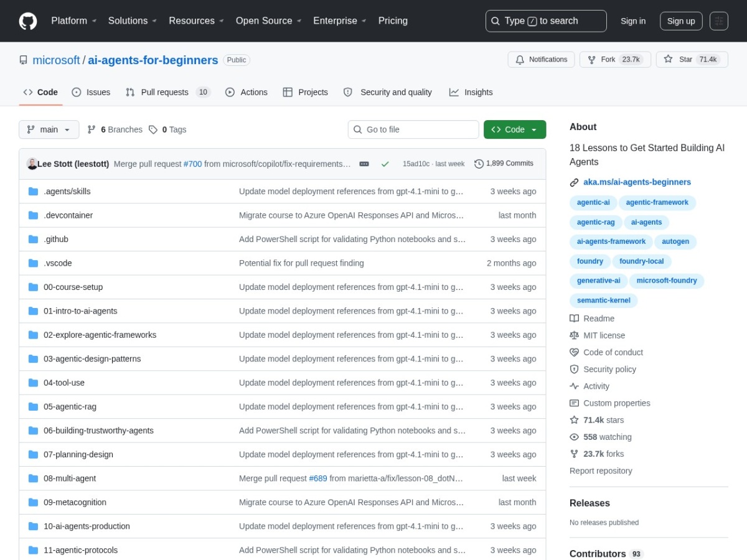Open the 11-agentic-protocols folder
Screen dimensions: 747x560
[80, 550]
